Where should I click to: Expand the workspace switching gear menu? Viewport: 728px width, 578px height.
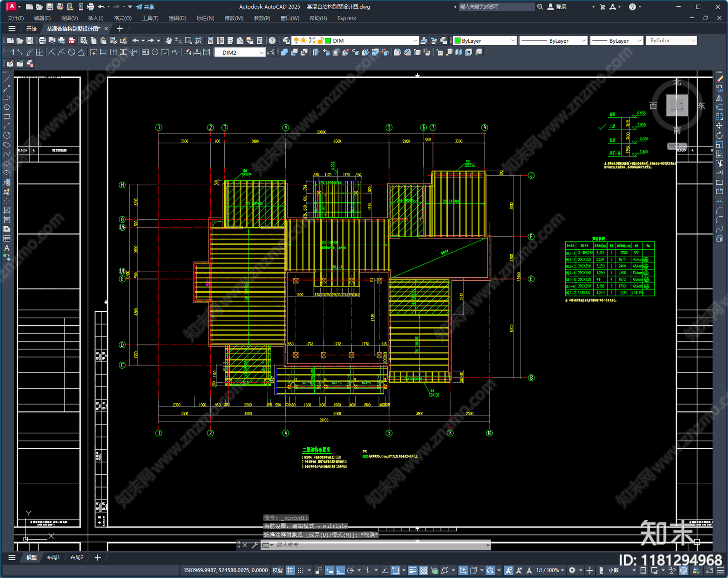581,570
